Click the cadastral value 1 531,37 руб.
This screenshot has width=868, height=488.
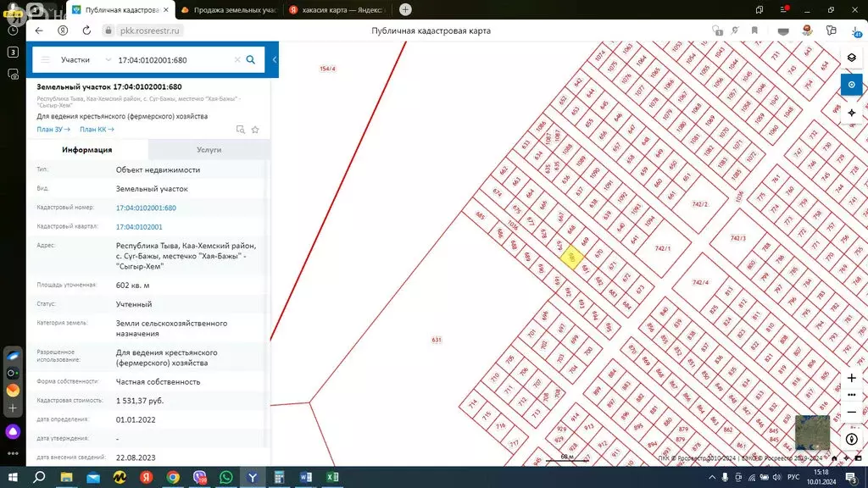[140, 401]
